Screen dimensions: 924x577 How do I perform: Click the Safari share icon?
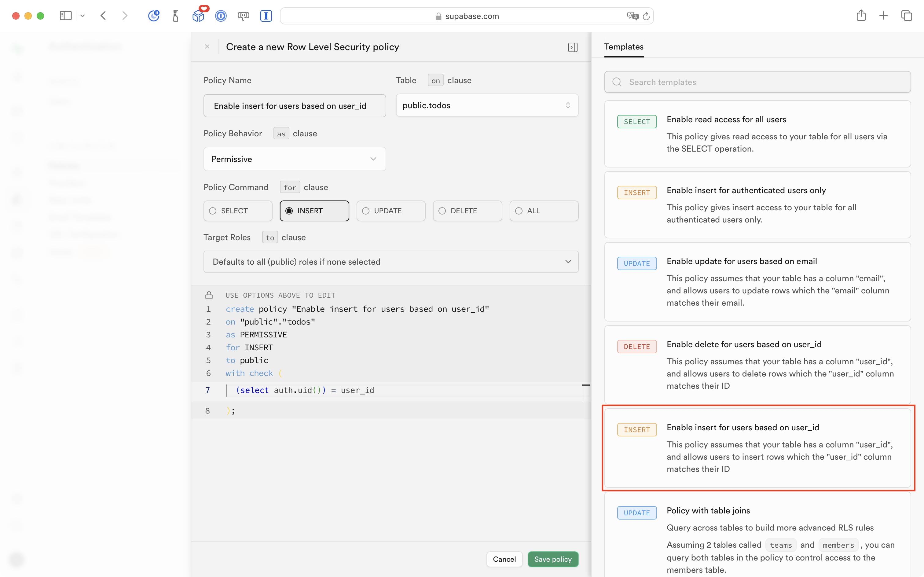pos(861,16)
